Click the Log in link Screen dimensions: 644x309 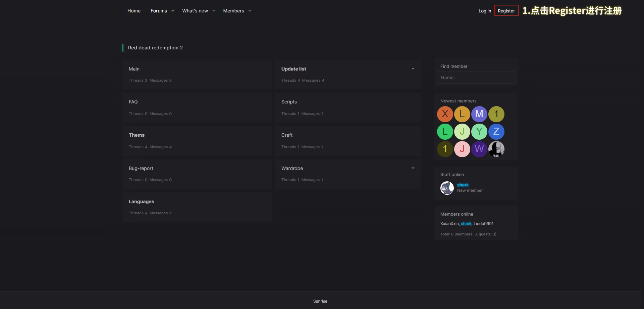click(x=485, y=11)
